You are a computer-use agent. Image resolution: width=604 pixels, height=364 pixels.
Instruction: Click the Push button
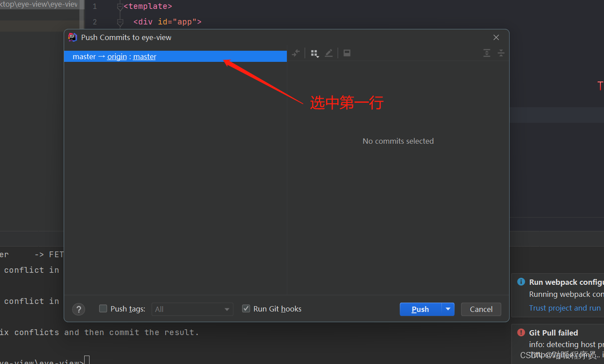[x=420, y=309]
